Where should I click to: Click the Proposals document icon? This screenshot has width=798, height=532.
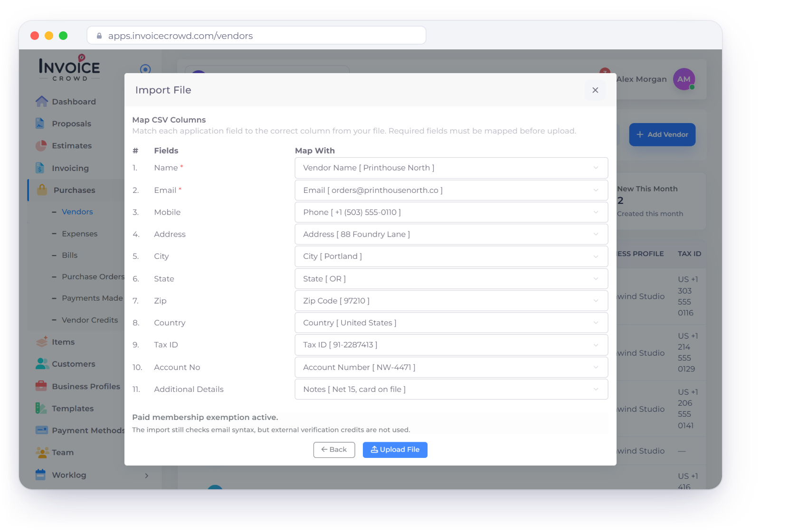pyautogui.click(x=40, y=123)
